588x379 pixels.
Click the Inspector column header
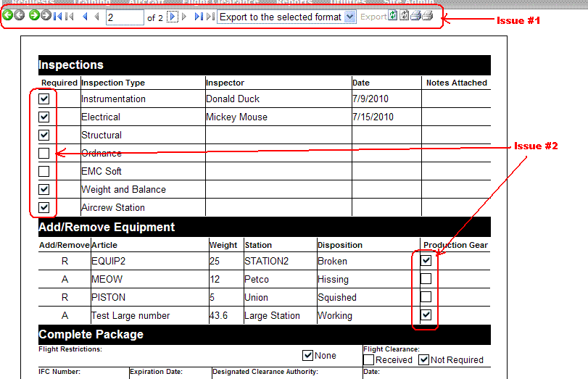tap(225, 83)
